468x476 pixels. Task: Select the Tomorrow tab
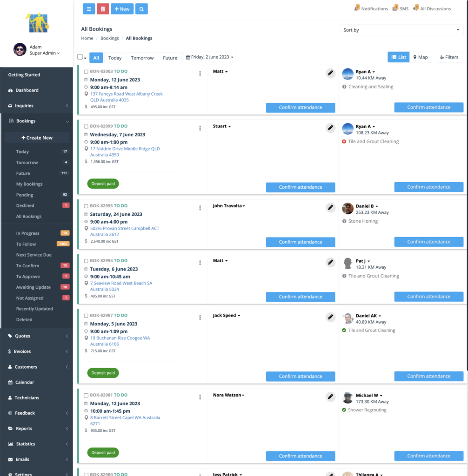(x=142, y=58)
